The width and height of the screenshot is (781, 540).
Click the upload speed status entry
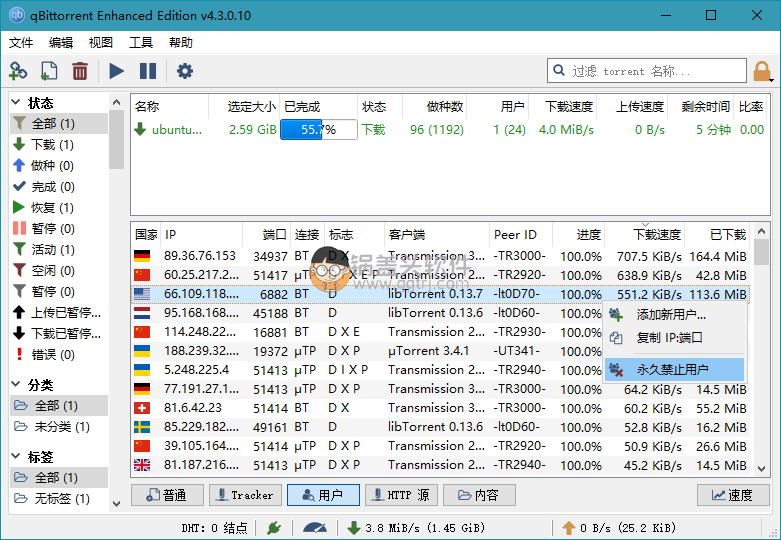(x=619, y=528)
